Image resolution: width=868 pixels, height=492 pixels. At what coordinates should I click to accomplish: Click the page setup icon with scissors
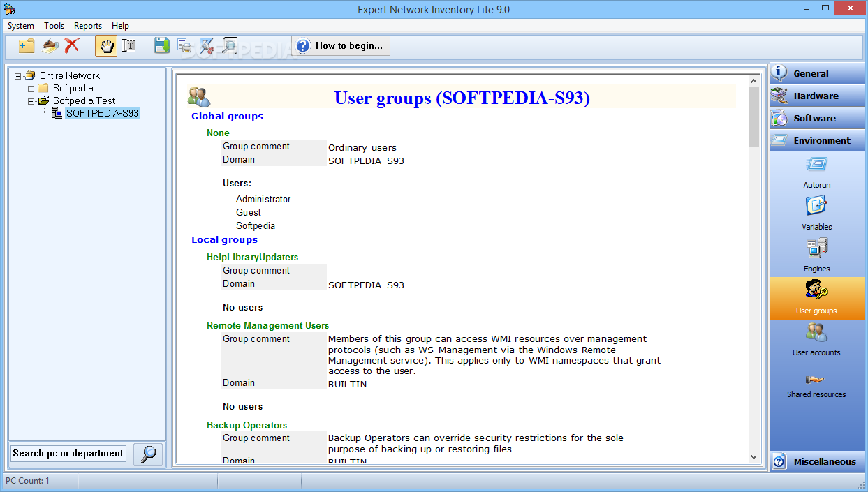(x=207, y=46)
